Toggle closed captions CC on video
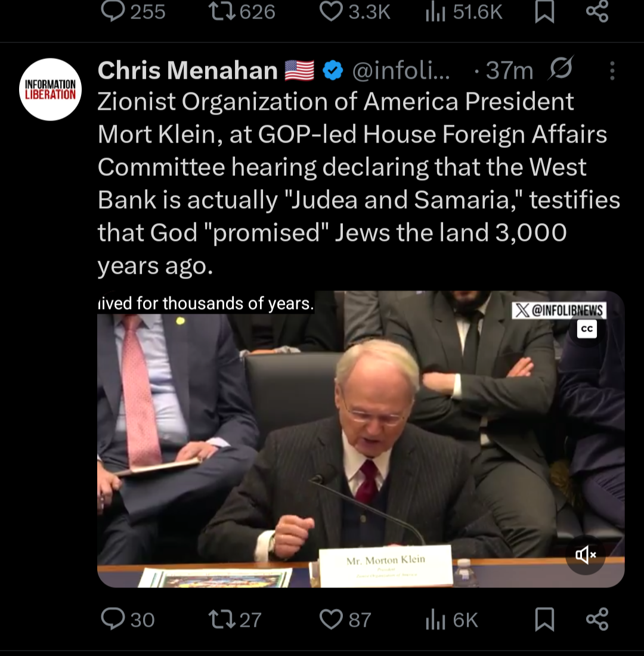 587,329
